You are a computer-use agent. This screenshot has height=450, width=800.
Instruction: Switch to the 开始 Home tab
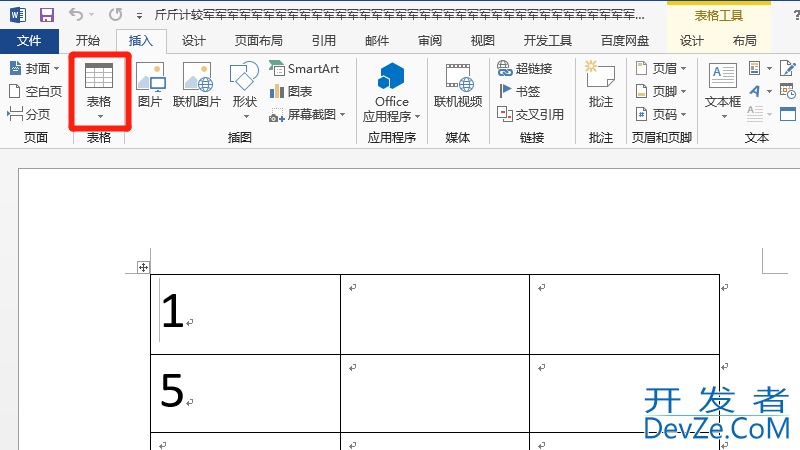click(88, 41)
